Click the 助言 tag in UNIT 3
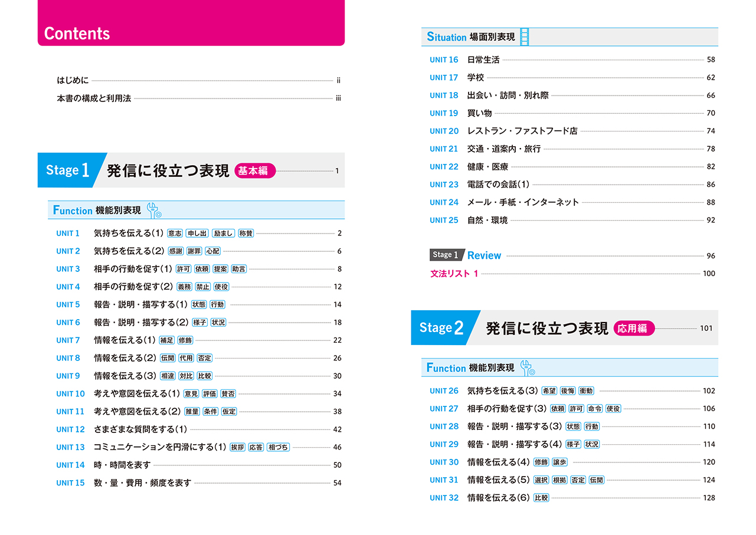 coord(239,269)
